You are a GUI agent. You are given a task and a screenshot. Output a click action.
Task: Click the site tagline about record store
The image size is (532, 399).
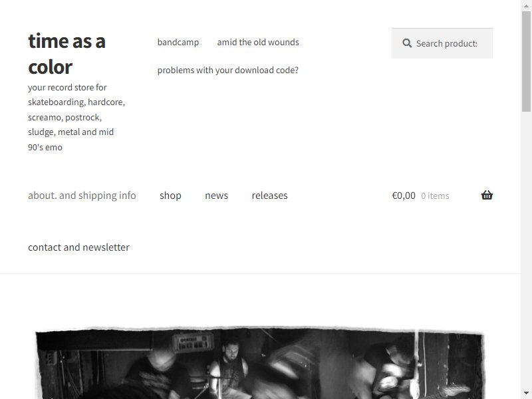[x=76, y=117]
